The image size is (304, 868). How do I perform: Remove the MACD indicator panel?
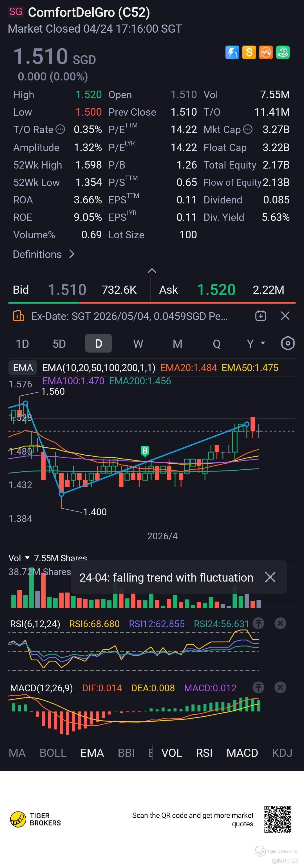pos(280,687)
